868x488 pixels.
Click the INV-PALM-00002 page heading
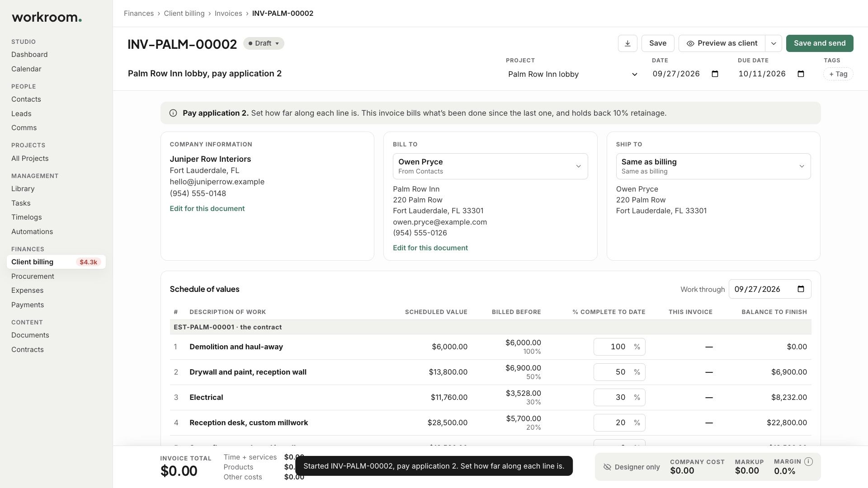point(182,44)
